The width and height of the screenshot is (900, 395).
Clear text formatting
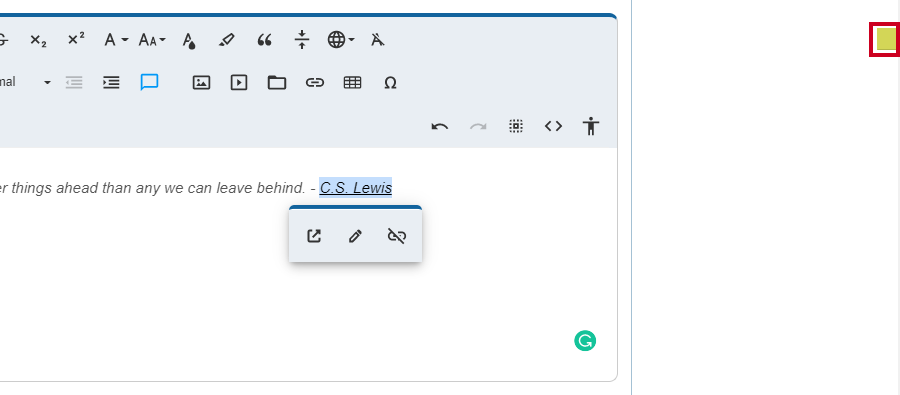[x=378, y=40]
